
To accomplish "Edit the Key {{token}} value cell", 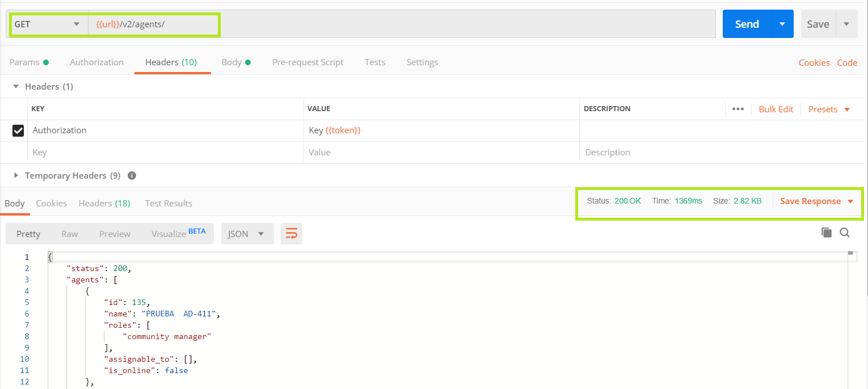I will coord(441,130).
